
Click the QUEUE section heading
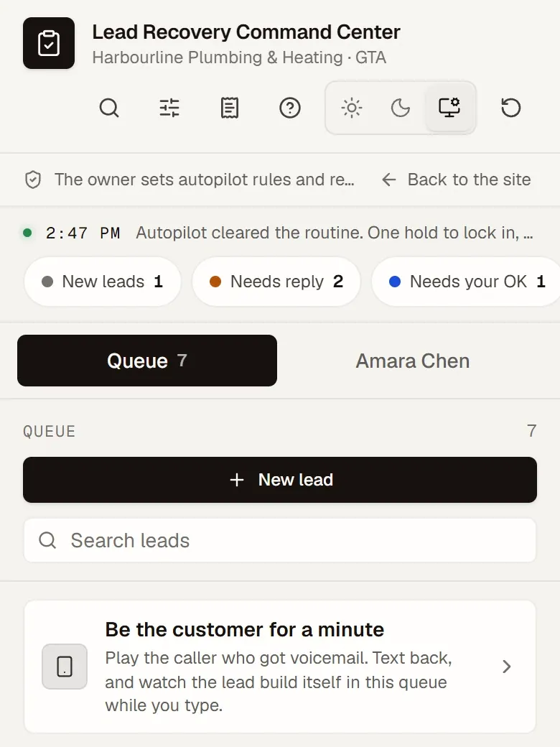pyautogui.click(x=49, y=431)
